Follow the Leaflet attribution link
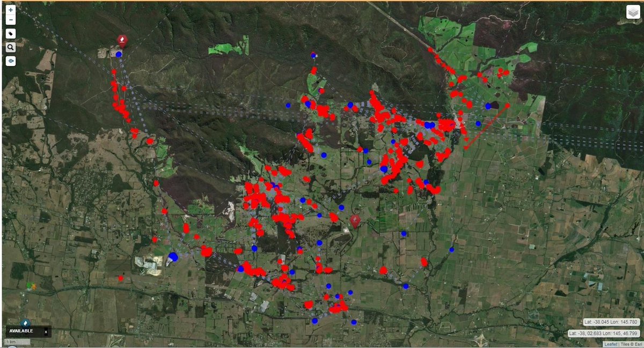This screenshot has height=348, width=644. 611,344
